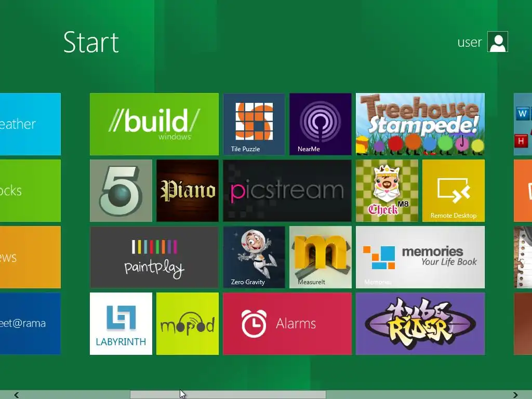Click the scrollbar left arrow
The image size is (532, 399).
(x=16, y=395)
